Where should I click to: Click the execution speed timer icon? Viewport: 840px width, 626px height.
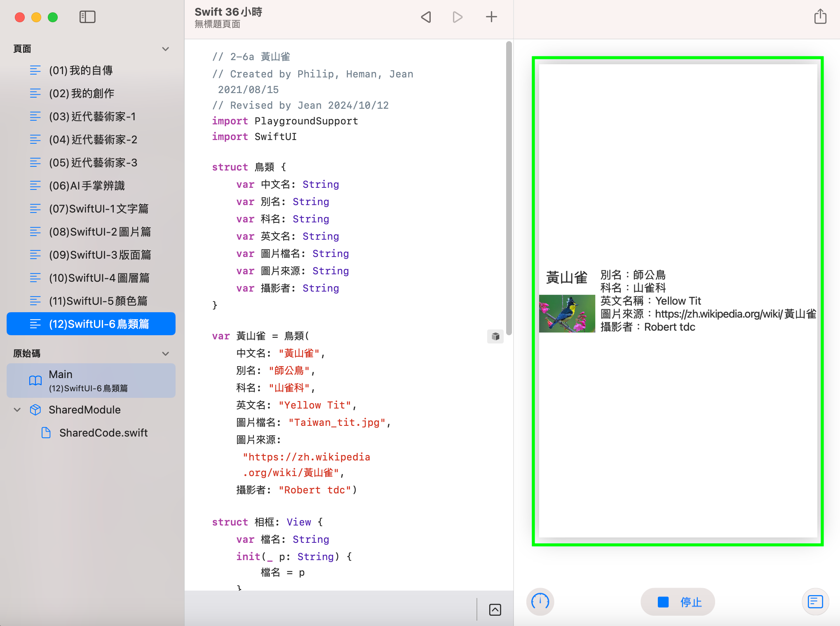[540, 602]
